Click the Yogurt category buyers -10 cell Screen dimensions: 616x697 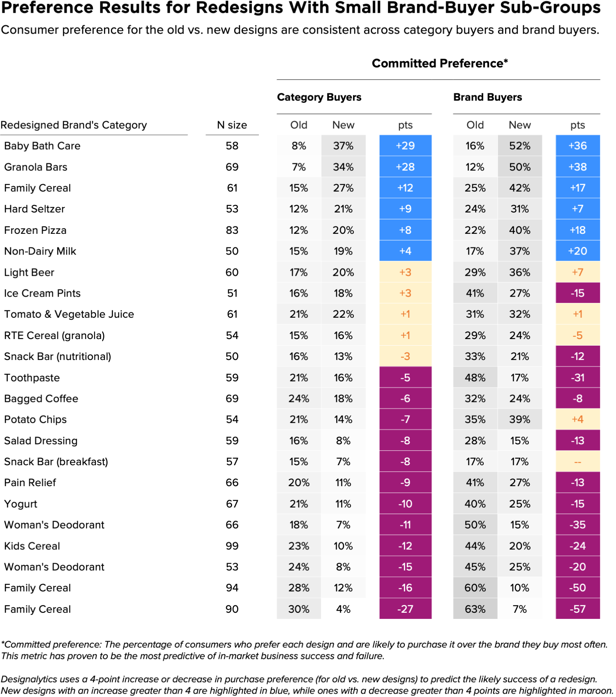405,503
